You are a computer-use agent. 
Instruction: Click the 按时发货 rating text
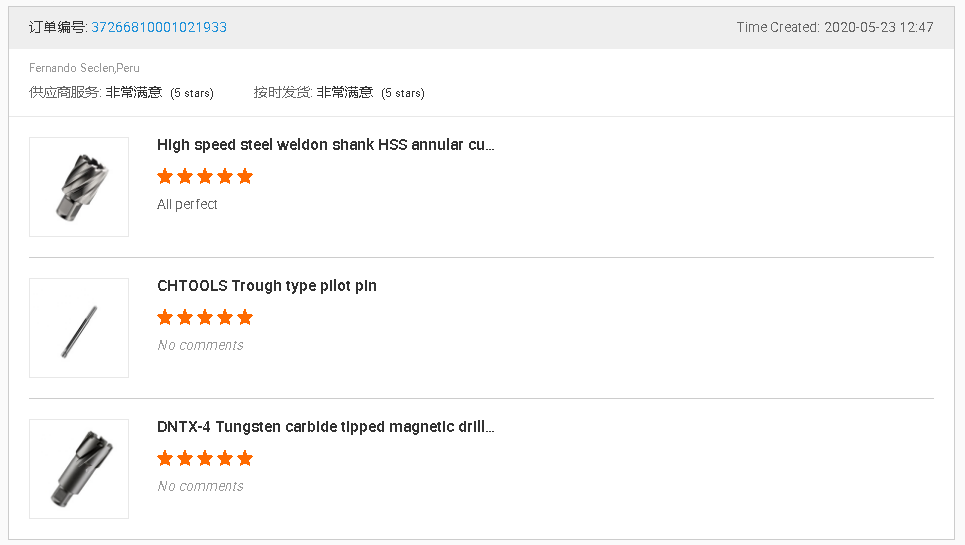point(339,92)
